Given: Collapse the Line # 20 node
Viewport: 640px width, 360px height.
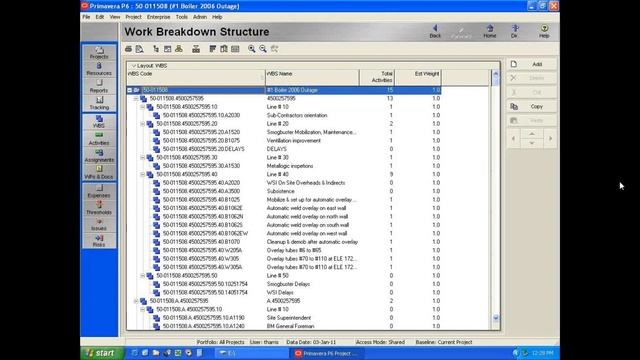Looking at the screenshot, I should click(x=142, y=124).
